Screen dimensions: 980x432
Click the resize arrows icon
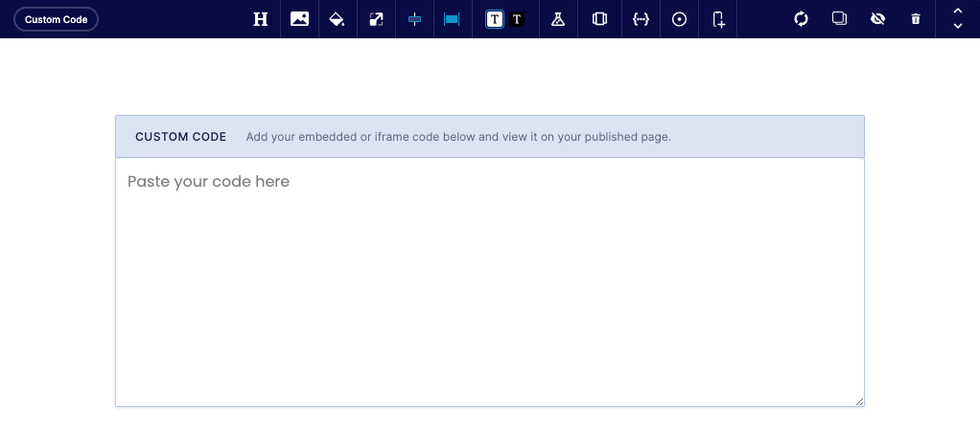click(376, 19)
